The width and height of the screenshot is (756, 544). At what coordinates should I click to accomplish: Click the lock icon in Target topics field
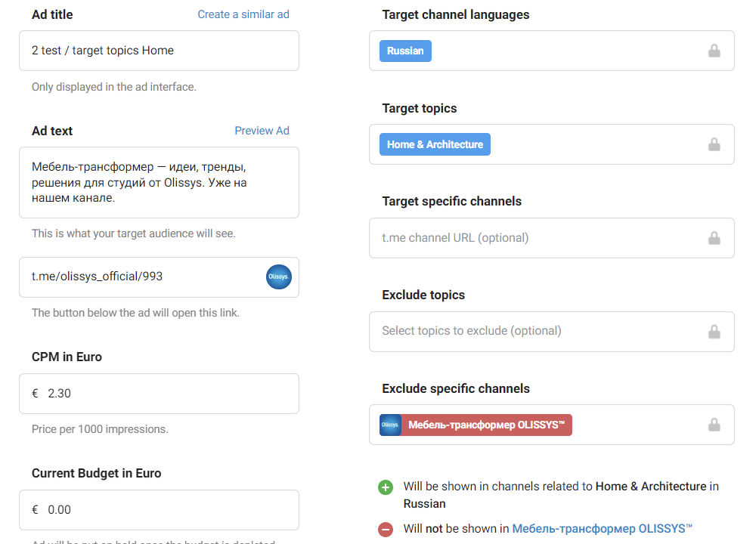[x=714, y=144]
